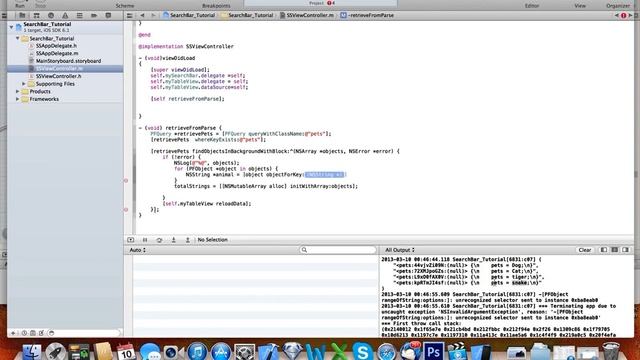Collapse the SearchBar_Tutorial group folder
The height and width of the screenshot is (360, 640).
pos(18,38)
